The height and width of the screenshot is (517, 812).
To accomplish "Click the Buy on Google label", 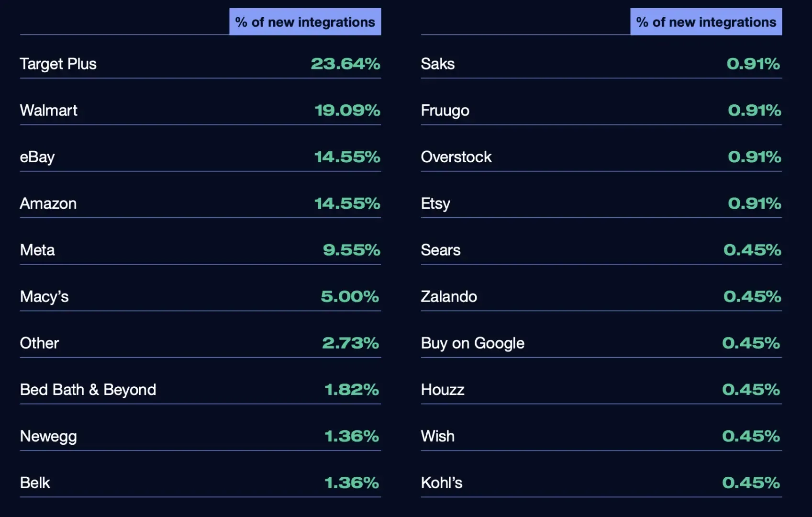I will click(x=473, y=344).
